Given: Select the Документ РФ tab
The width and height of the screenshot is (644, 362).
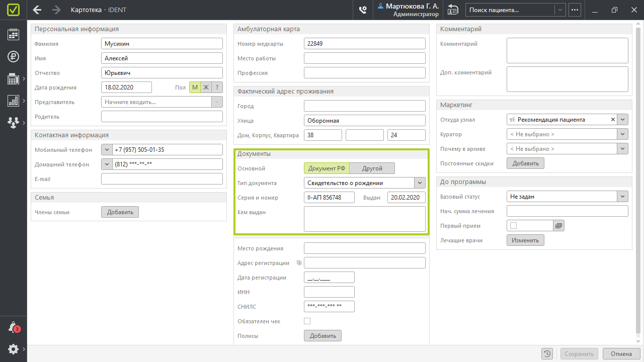Looking at the screenshot, I should point(327,168).
